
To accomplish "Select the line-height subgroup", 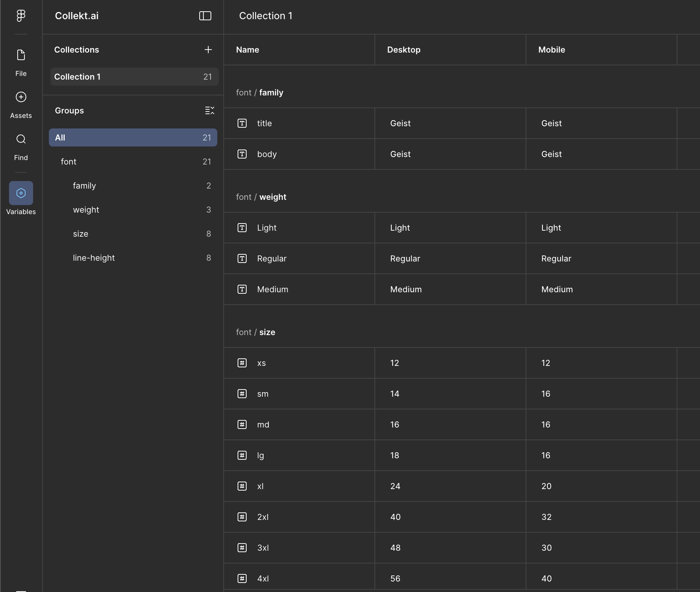I will [94, 258].
